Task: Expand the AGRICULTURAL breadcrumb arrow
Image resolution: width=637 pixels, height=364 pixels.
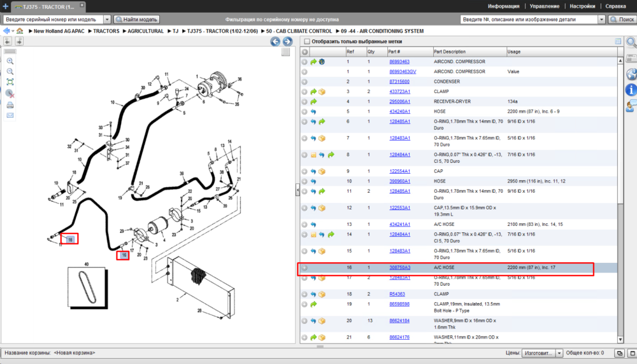Action: click(x=124, y=31)
